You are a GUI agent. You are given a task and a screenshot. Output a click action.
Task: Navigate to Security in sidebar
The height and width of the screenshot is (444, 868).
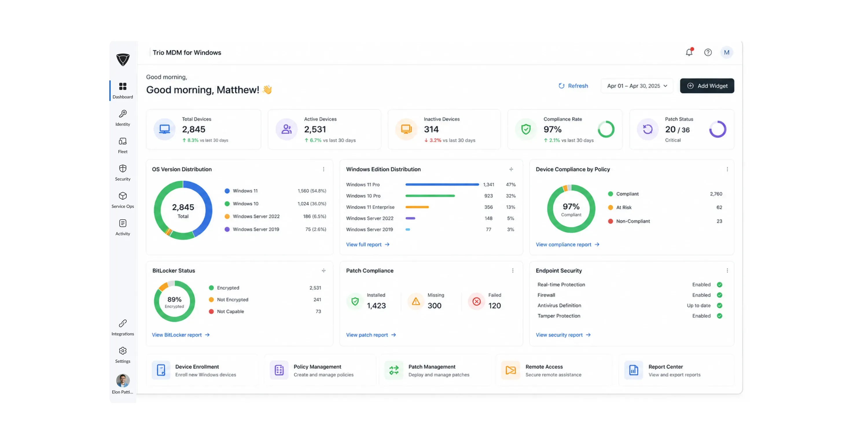[123, 173]
